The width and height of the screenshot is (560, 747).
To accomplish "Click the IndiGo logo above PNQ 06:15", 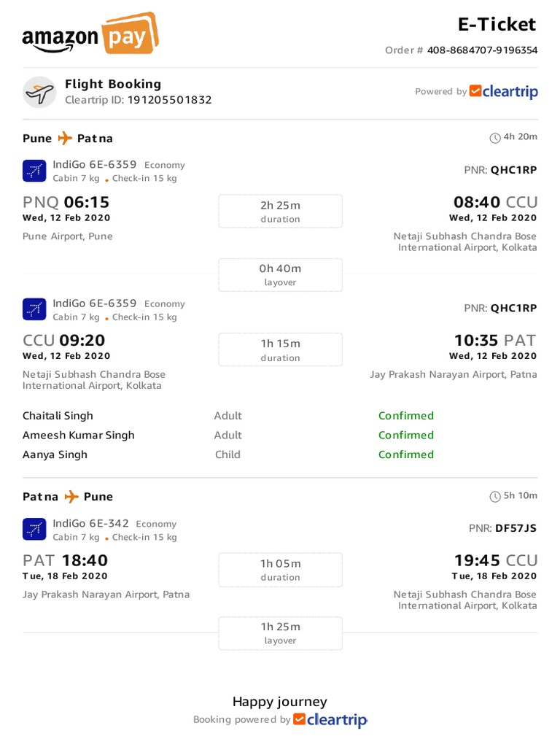I will tap(34, 171).
